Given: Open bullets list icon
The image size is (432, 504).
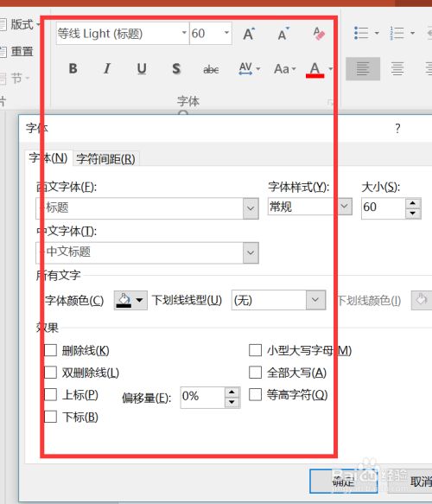Looking at the screenshot, I should coord(361,33).
